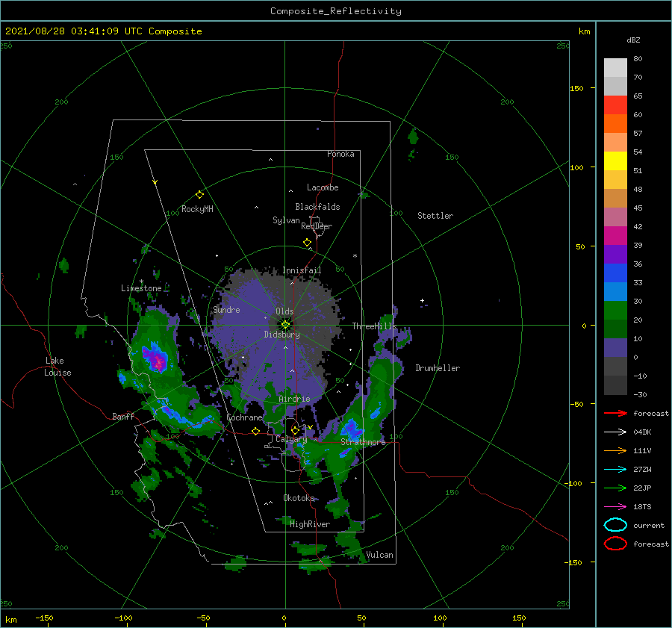Click the HighRiver label
This screenshot has height=628, width=672.
point(310,524)
